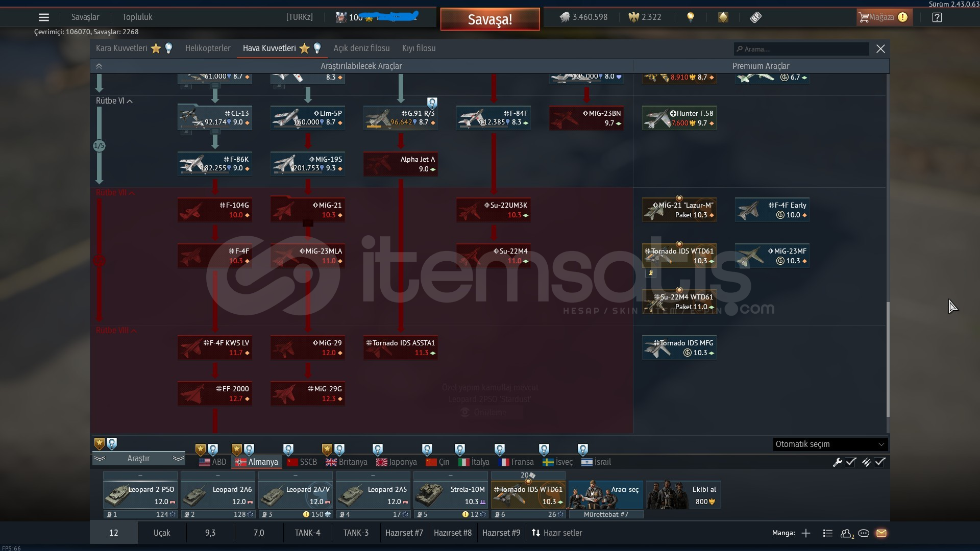Image resolution: width=980 pixels, height=551 pixels.
Task: Click the Aracı seç empty slot
Action: 606,495
